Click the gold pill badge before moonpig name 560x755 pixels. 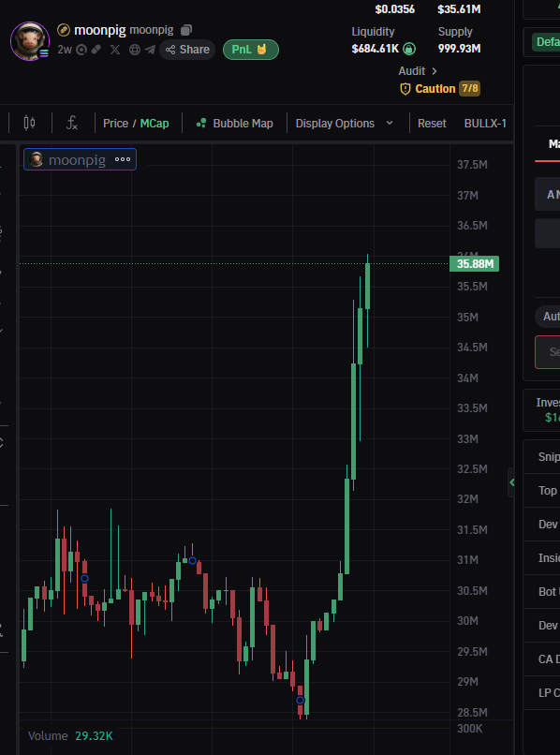64,30
